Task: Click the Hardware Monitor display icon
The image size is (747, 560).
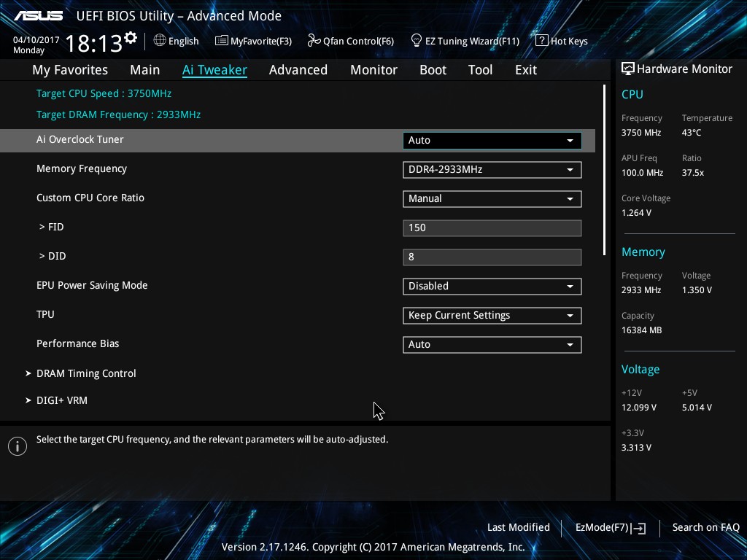Action: point(628,69)
